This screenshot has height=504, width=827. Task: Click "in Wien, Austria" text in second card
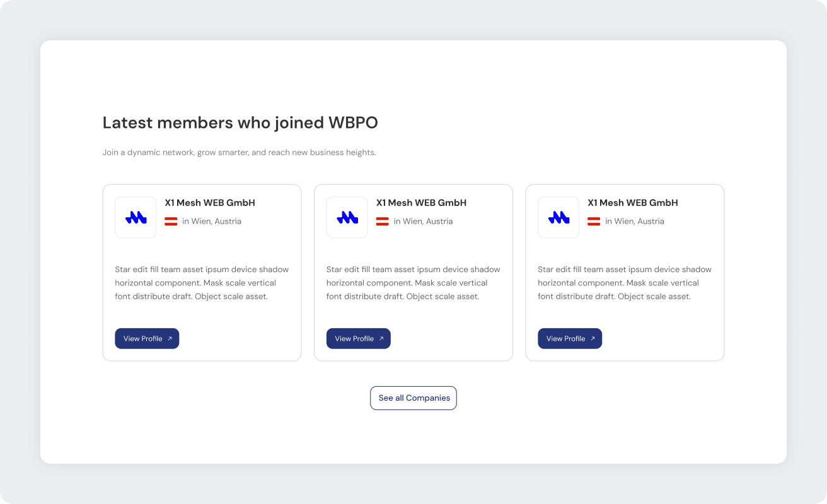coord(423,221)
